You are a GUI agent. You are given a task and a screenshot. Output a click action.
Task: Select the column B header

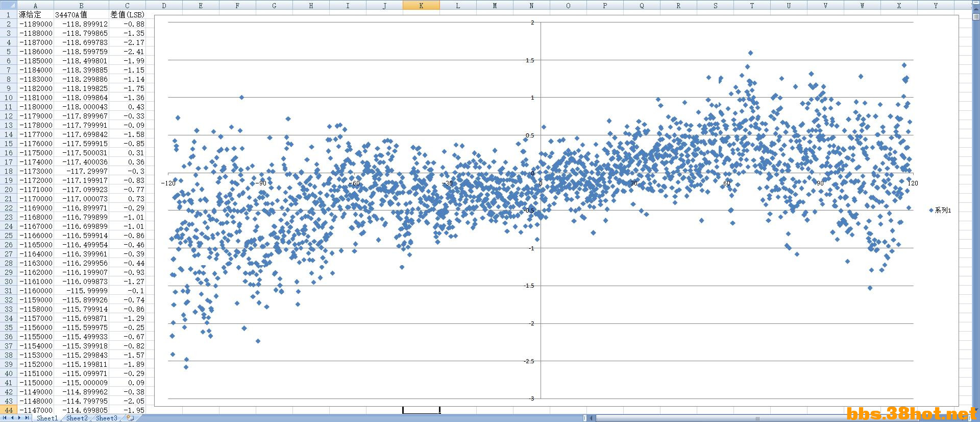point(81,5)
